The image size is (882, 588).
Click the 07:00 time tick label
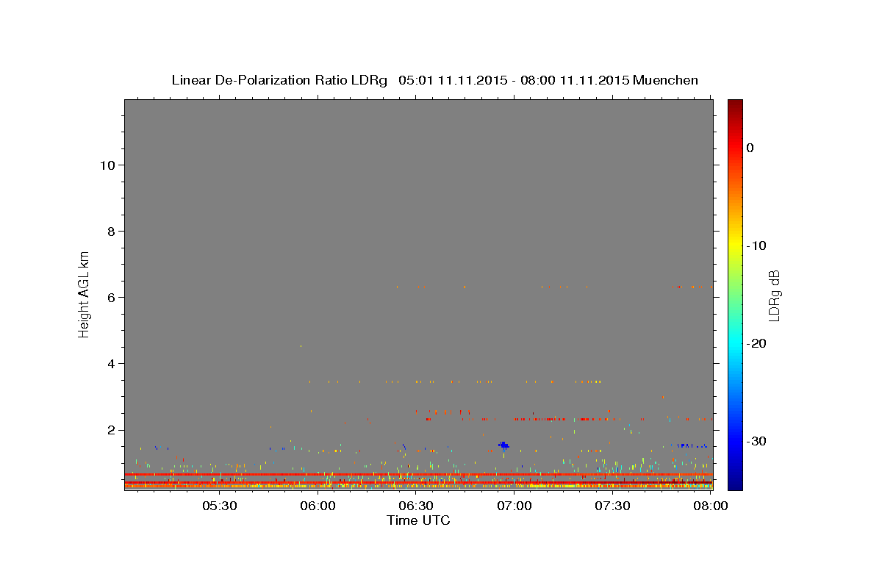(514, 506)
